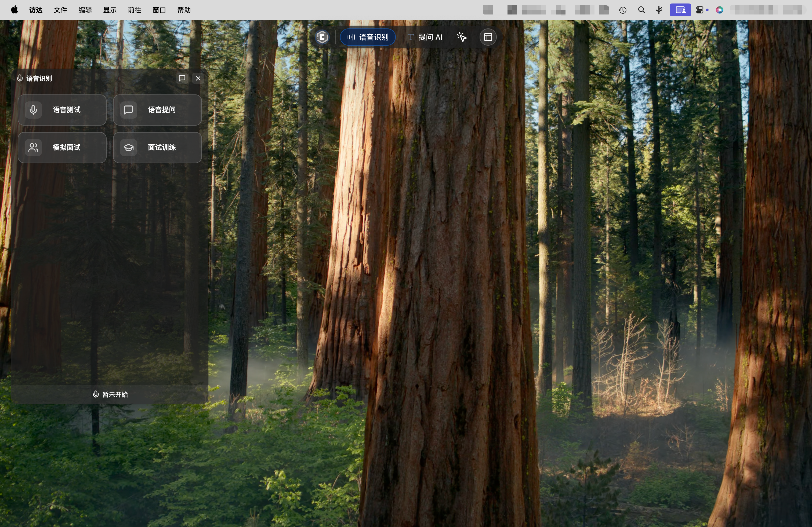
Task: Open Spotlight search magnifier icon
Action: tap(641, 10)
